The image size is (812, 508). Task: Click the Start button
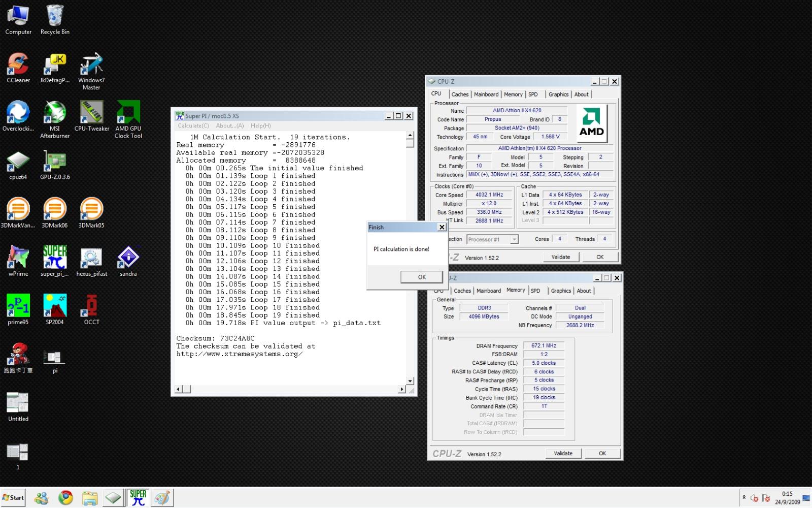[x=13, y=498]
